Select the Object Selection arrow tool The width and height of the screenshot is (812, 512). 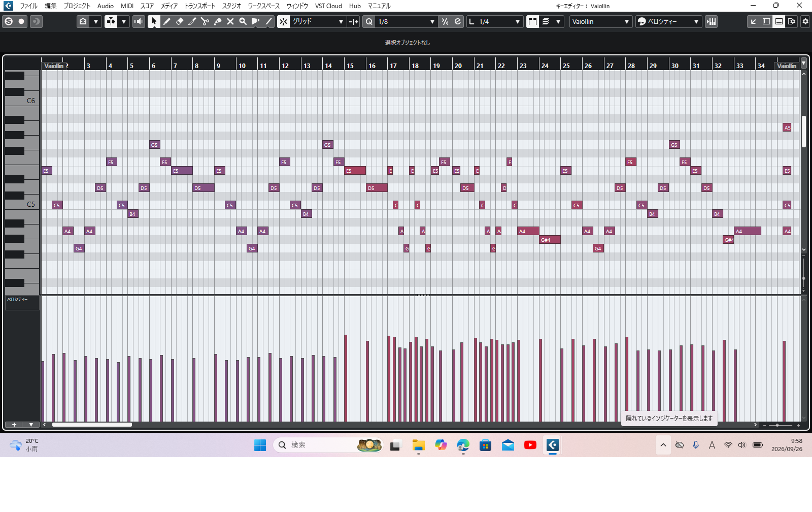(x=154, y=21)
